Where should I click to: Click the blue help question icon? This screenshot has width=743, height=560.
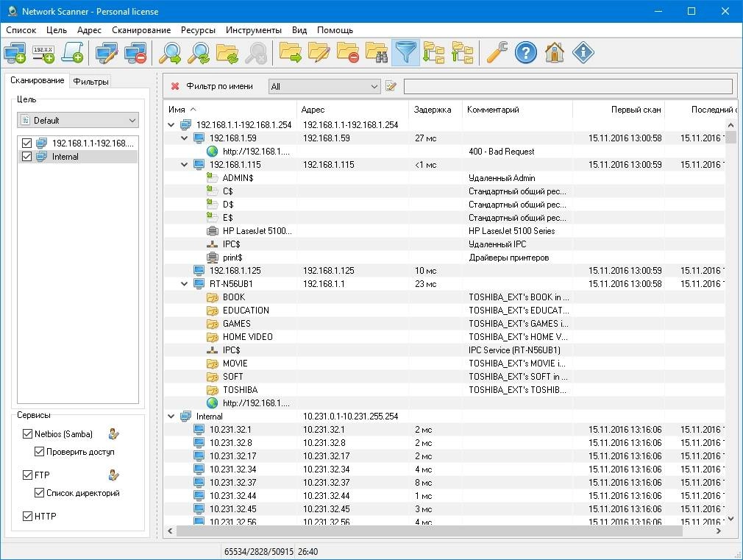point(526,53)
